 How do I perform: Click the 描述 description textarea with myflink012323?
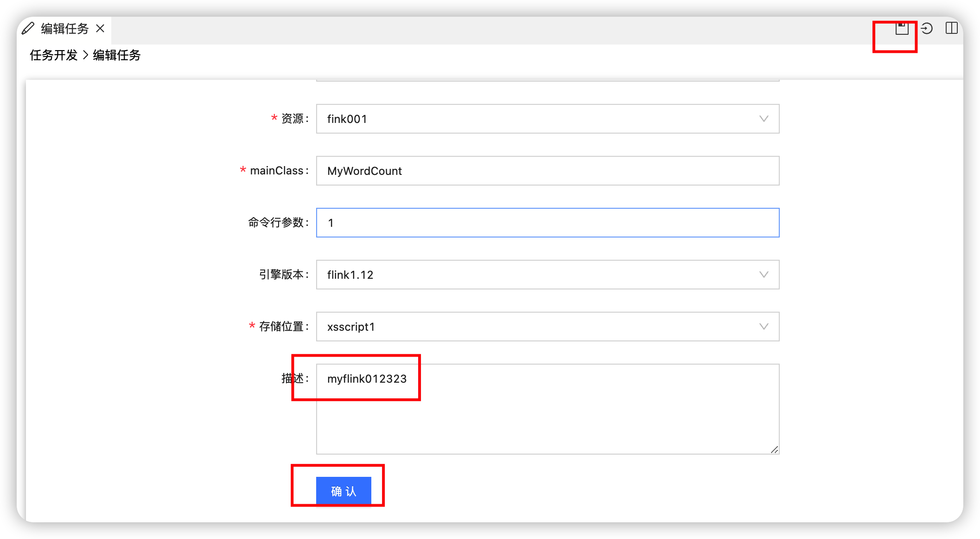547,408
